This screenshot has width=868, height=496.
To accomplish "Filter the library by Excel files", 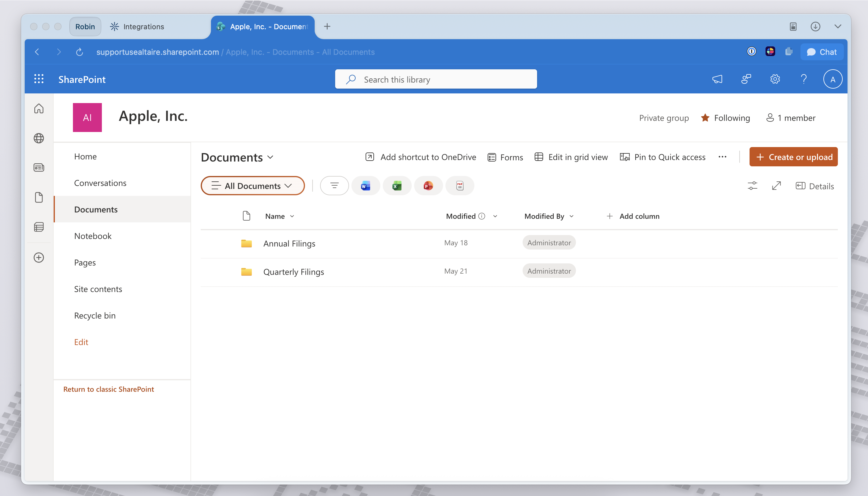I will [397, 186].
